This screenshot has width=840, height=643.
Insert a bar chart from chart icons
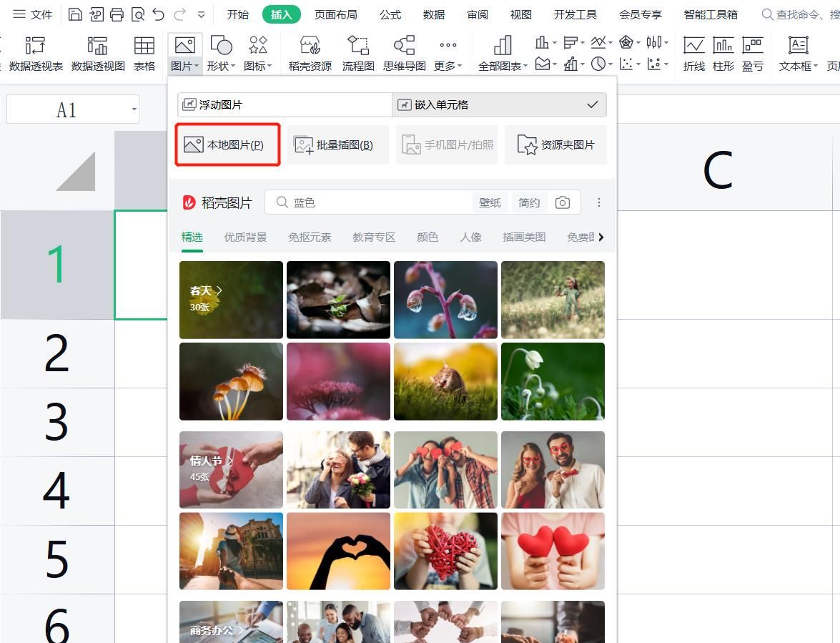click(x=574, y=42)
